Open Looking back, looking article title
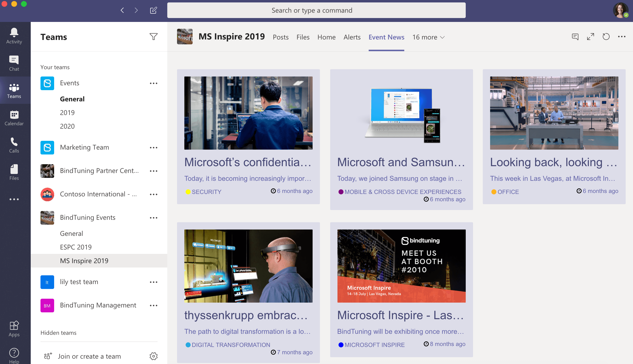633x364 pixels. point(554,162)
